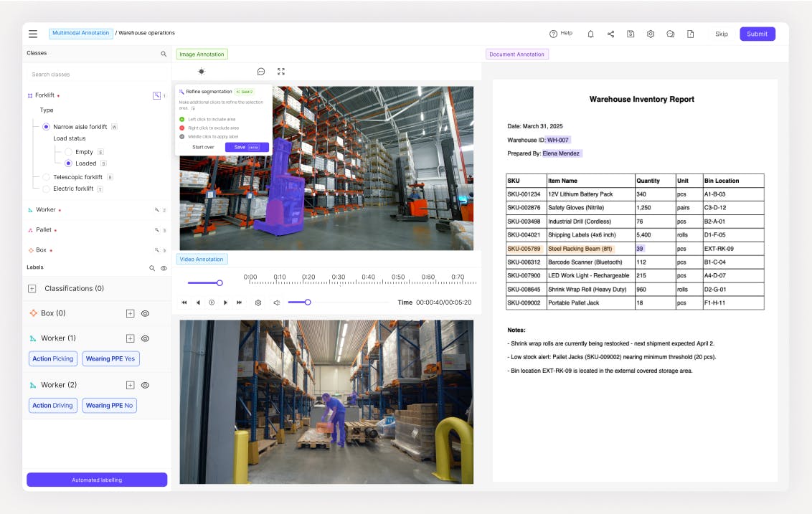Click the Search classes input field
Screen dimensions: 812x514
tap(93, 75)
